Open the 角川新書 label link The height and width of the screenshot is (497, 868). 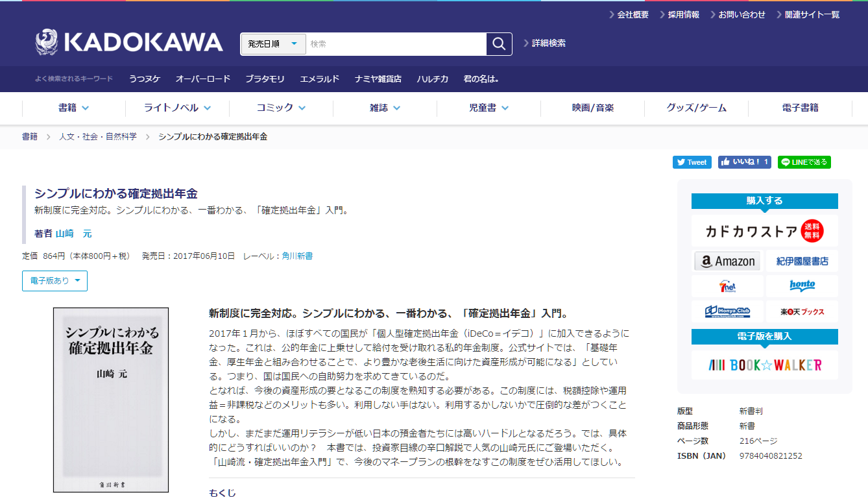tap(297, 256)
